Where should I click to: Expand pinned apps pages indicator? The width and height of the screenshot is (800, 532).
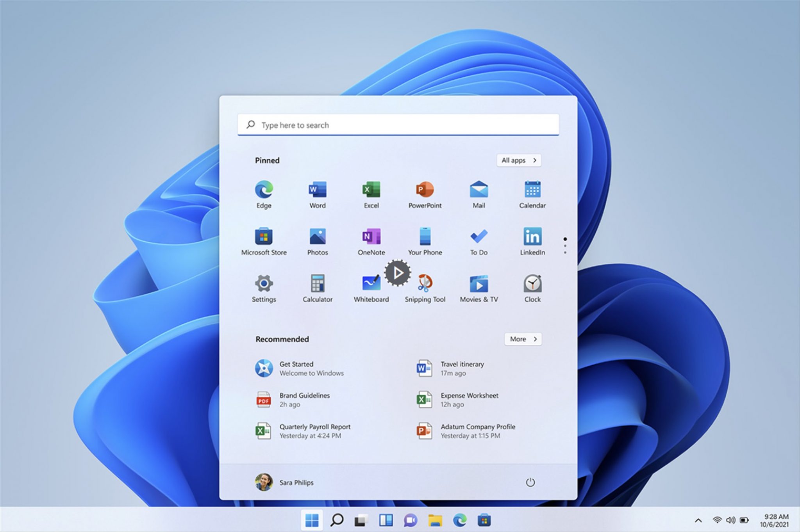564,246
